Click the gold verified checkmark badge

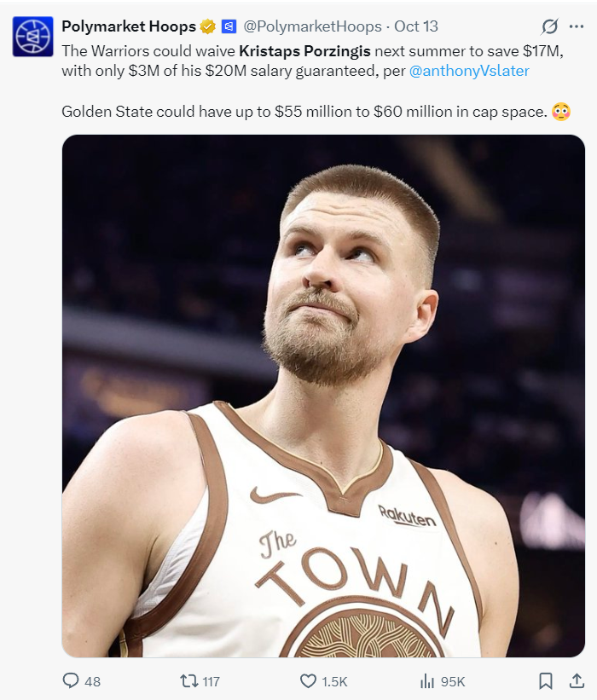207,26
